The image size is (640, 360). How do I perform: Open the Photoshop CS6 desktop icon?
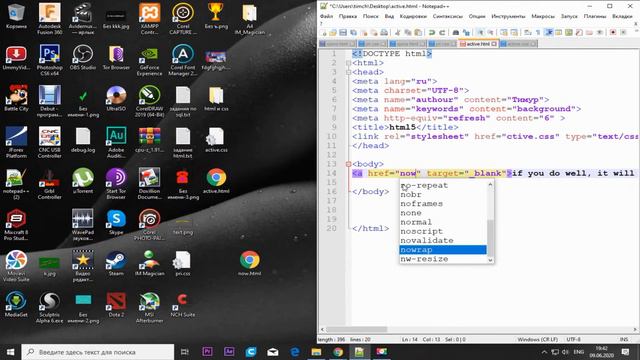coord(49,60)
